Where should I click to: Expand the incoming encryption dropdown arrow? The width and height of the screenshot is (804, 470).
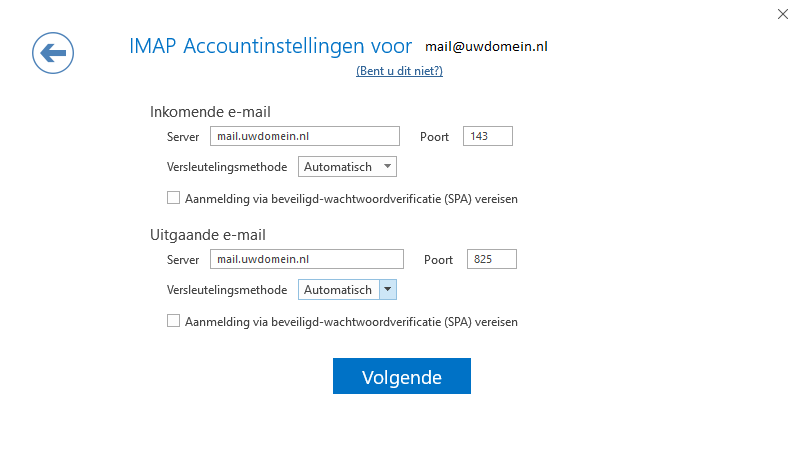(388, 167)
